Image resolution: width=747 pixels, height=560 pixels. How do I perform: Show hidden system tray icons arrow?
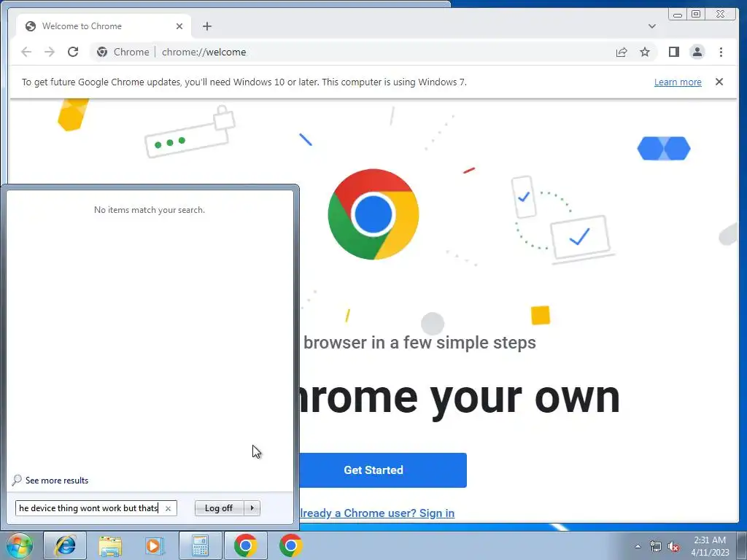638,546
